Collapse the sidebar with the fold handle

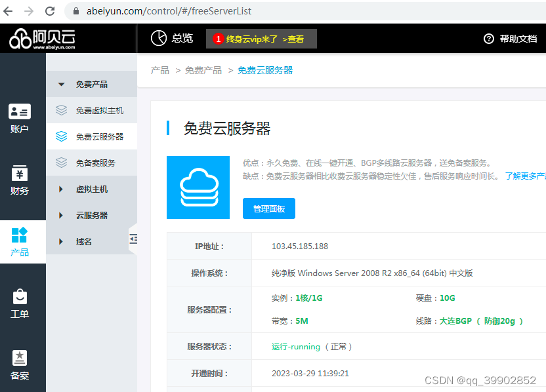133,239
